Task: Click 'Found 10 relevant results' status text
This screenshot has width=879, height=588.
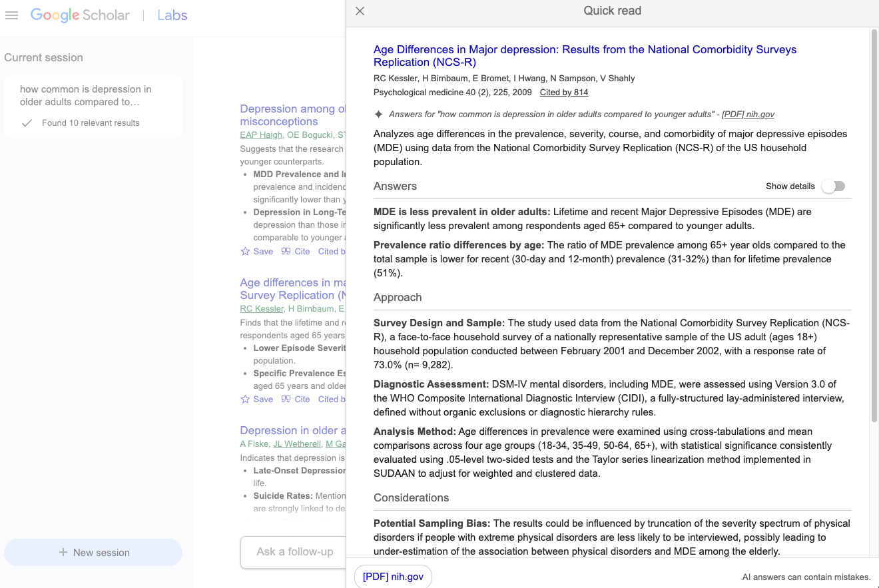Action: click(x=91, y=123)
